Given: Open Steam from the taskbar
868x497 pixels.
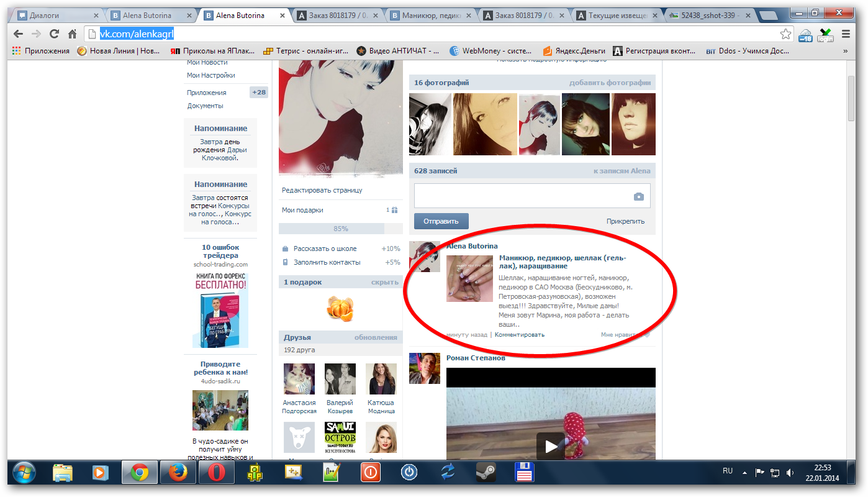Looking at the screenshot, I should click(485, 473).
